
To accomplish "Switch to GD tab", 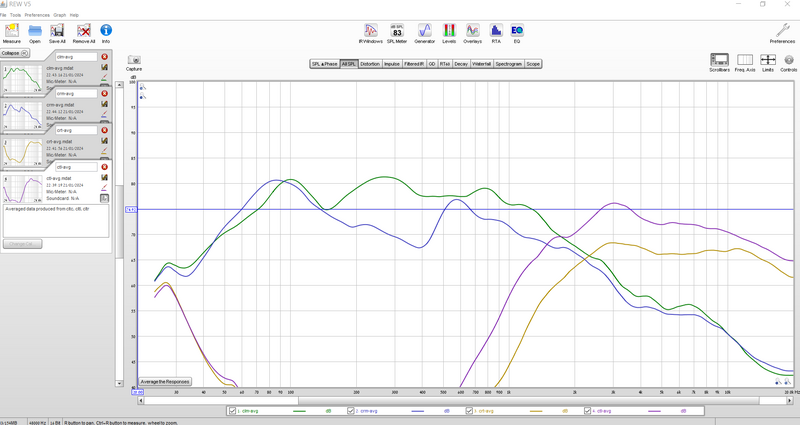I will (x=432, y=64).
